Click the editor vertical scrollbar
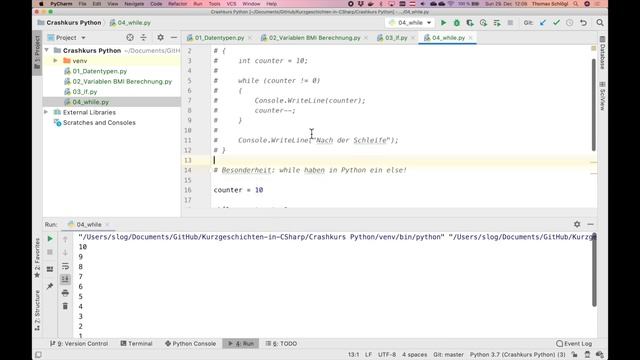This screenshot has width=640, height=360. (x=594, y=104)
